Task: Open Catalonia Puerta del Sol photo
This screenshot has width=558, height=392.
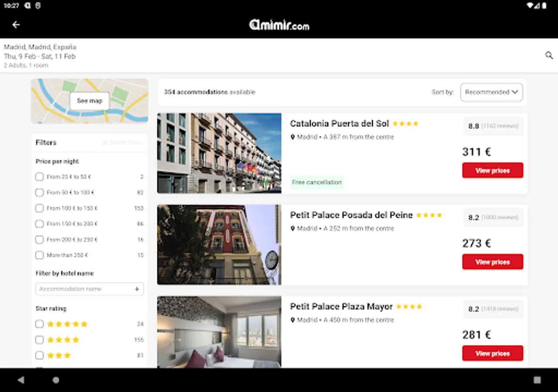Action: (219, 153)
